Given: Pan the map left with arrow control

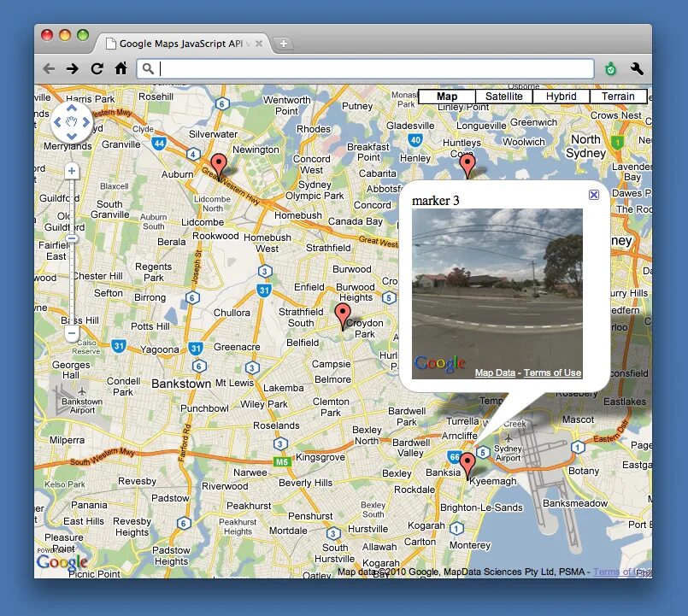Looking at the screenshot, I should coord(57,122).
